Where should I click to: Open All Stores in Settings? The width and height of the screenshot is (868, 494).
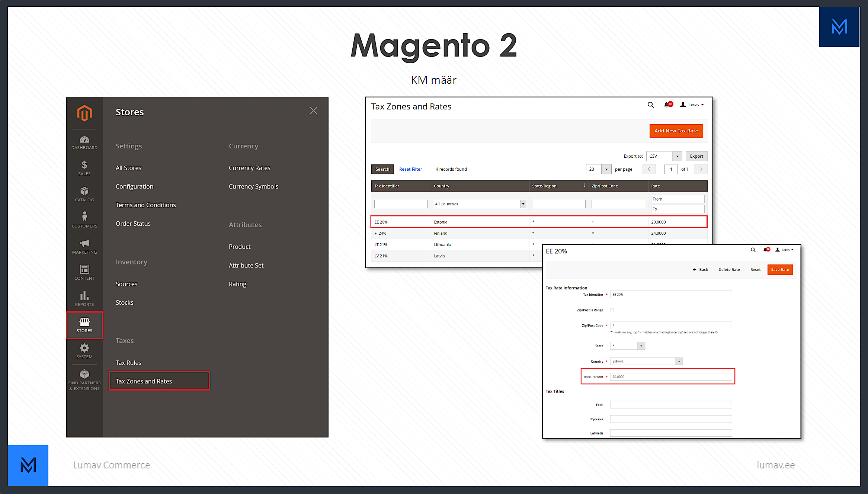coord(128,168)
